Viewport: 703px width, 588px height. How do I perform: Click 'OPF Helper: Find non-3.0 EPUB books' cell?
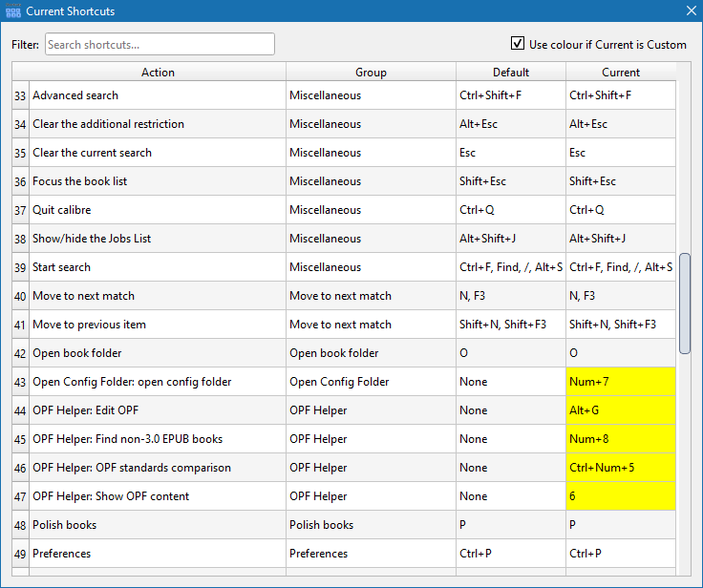tap(158, 439)
